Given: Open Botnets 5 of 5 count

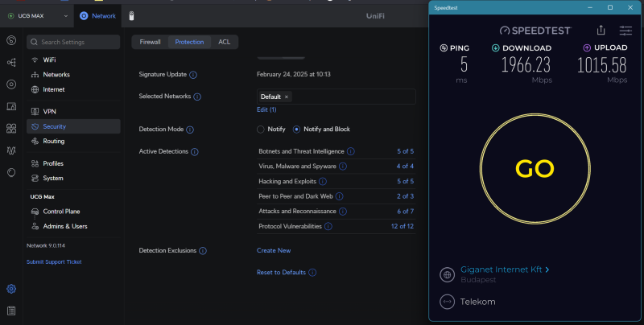Looking at the screenshot, I should pos(406,151).
